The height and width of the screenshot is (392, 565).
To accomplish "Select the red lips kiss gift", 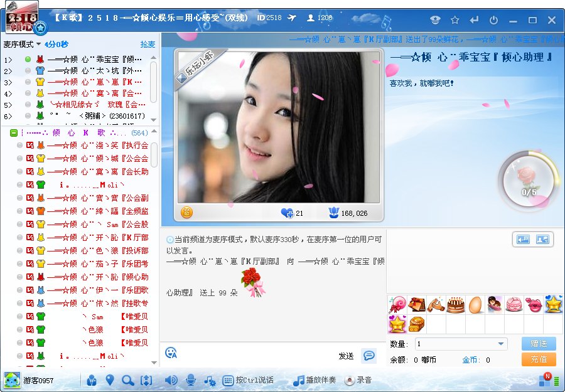I will click(534, 305).
